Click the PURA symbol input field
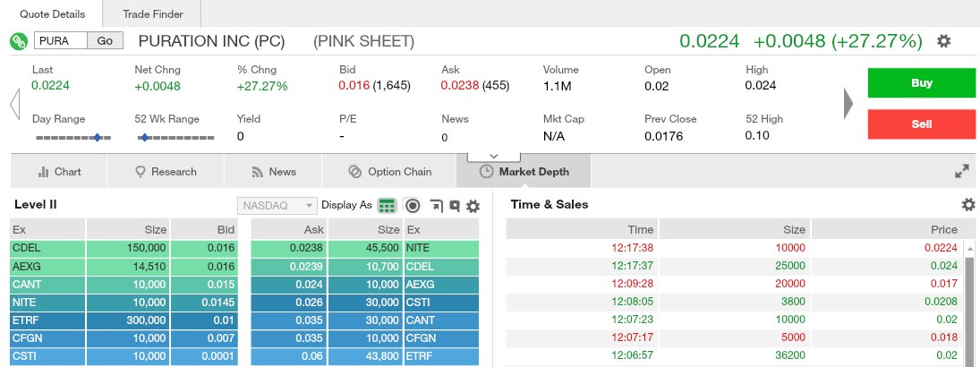980x367 pixels. pos(61,41)
